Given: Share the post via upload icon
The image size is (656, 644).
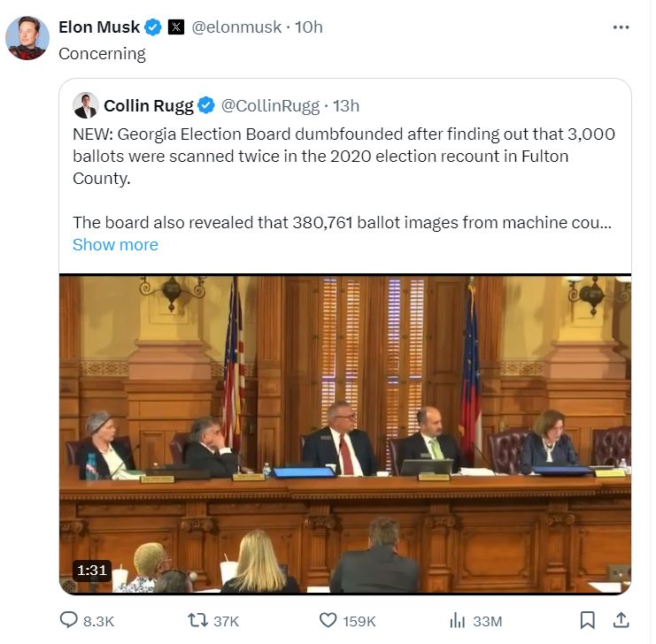Looking at the screenshot, I should (621, 620).
